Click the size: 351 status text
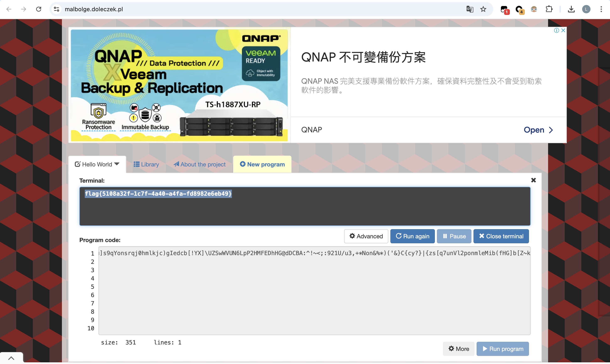This screenshot has height=364, width=610. 118,342
